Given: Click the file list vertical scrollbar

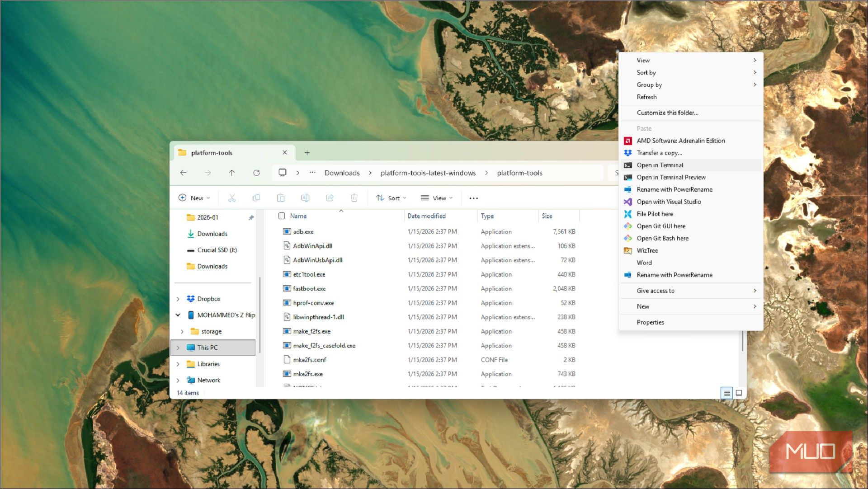Looking at the screenshot, I should (x=742, y=341).
